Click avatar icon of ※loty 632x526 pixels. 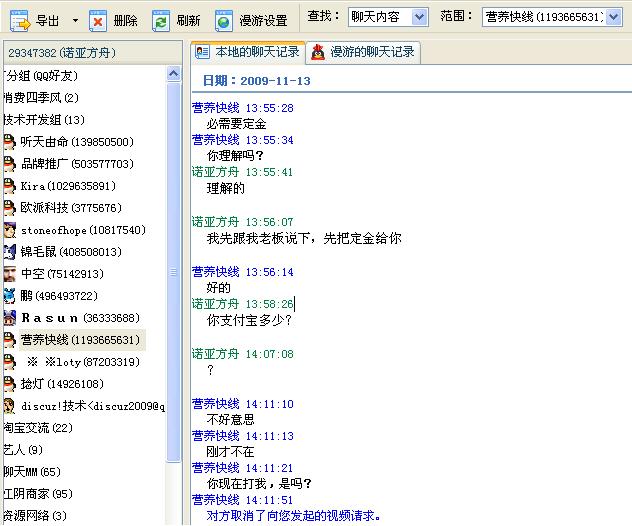(9, 362)
